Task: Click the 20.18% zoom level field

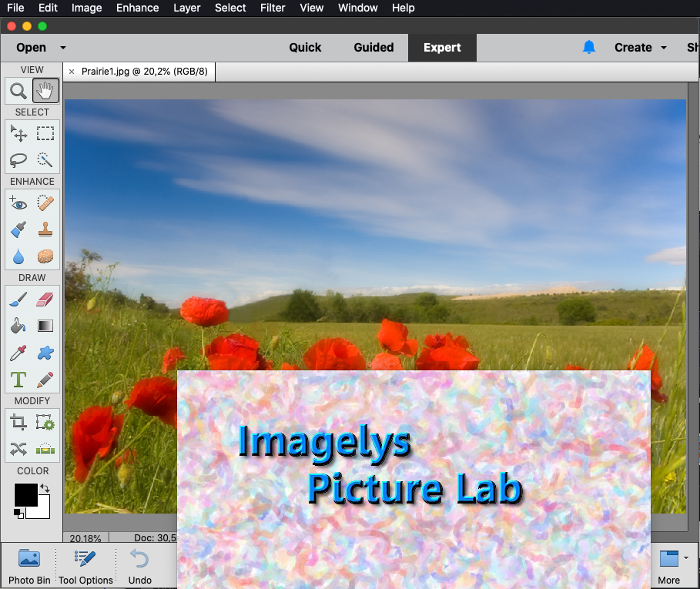Action: point(85,538)
